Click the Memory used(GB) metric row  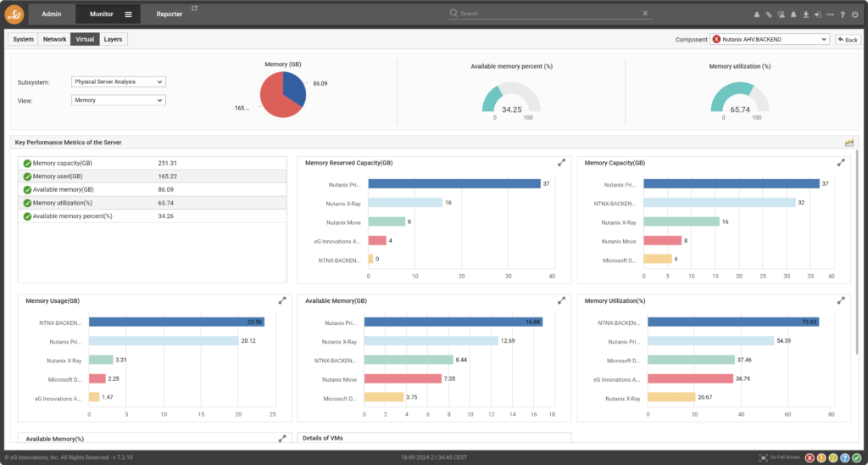click(x=153, y=176)
